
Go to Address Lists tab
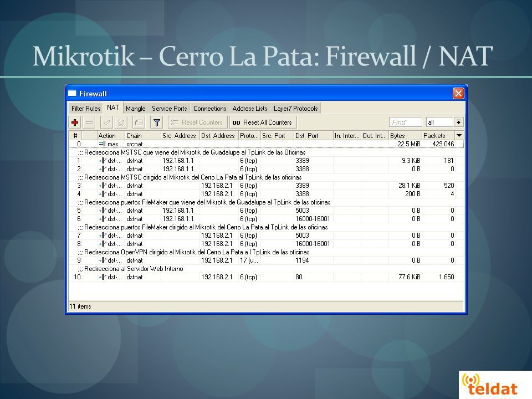click(250, 109)
